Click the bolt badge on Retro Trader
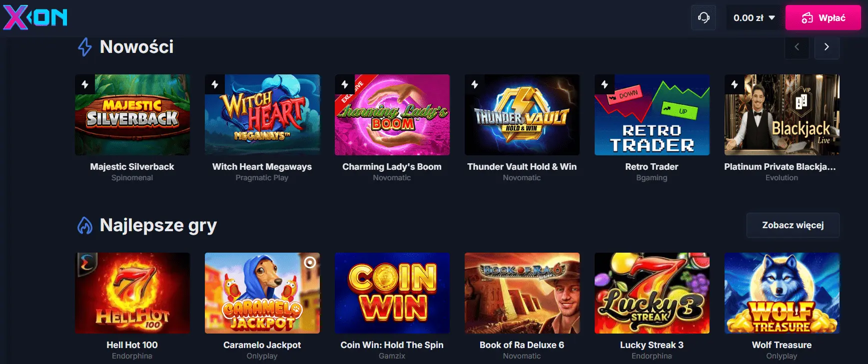The width and height of the screenshot is (868, 364). (x=605, y=84)
